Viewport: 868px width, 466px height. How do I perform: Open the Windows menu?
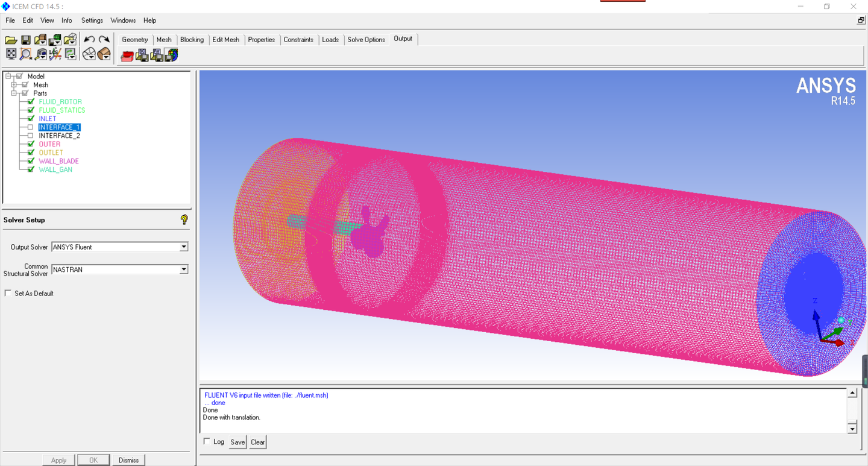(x=123, y=20)
